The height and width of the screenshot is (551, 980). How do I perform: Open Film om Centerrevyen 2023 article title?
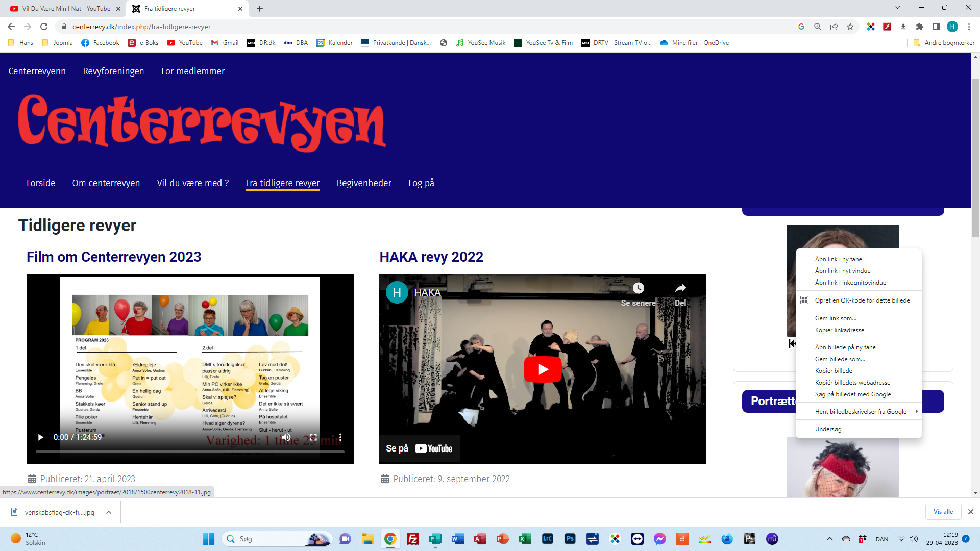point(114,257)
